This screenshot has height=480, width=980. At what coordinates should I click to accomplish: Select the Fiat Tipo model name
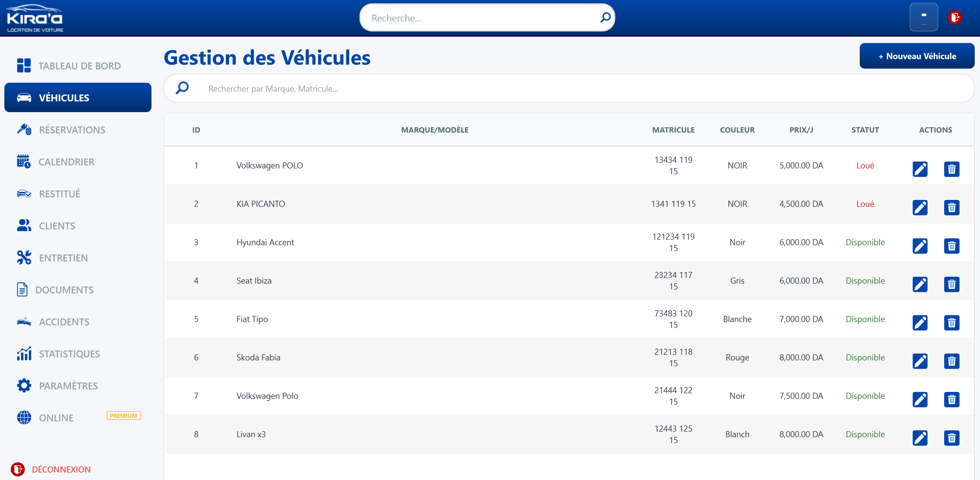pyautogui.click(x=252, y=319)
